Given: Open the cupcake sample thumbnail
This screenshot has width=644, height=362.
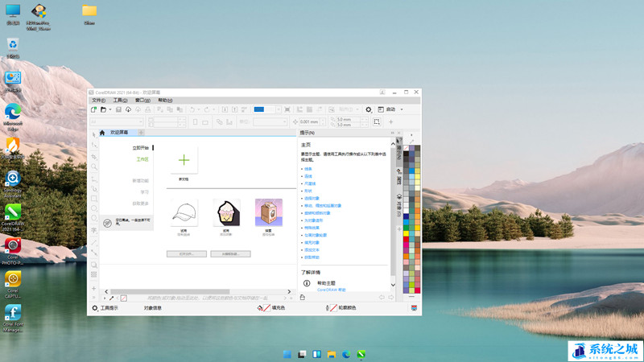Looking at the screenshot, I should (x=226, y=212).
